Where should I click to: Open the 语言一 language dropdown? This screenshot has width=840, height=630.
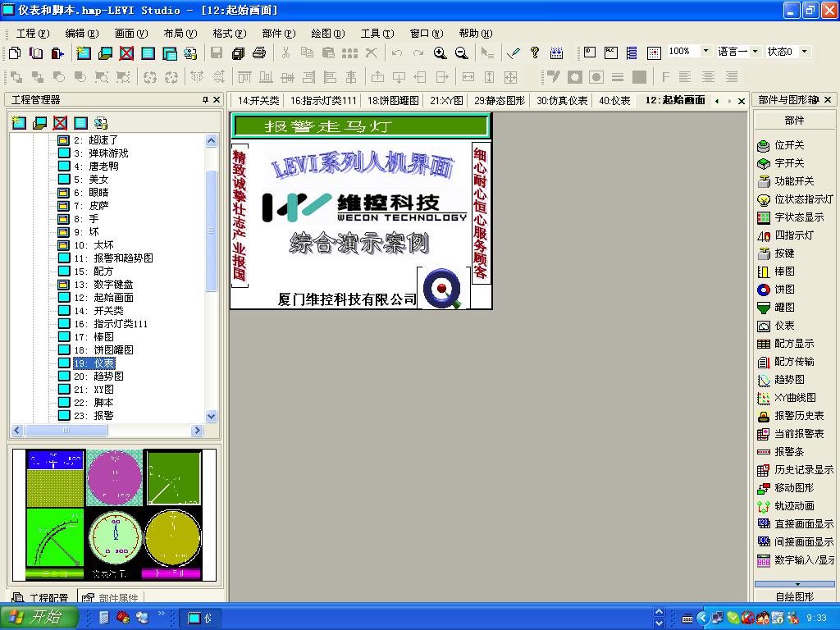pos(756,52)
